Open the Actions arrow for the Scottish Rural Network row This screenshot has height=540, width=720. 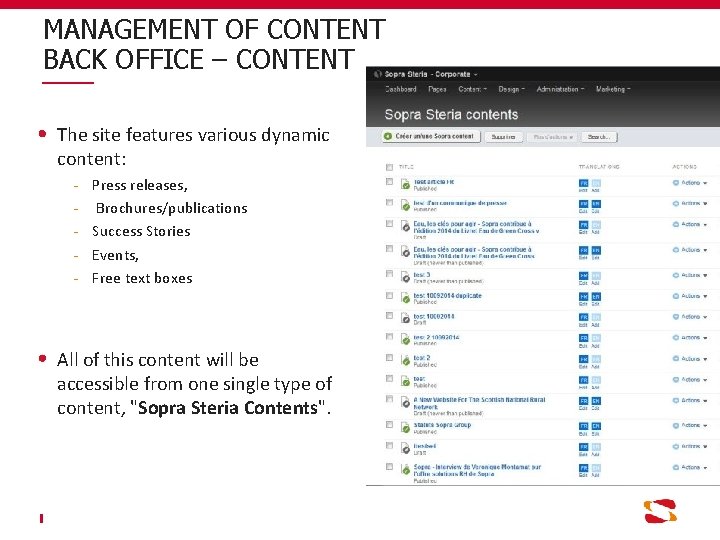705,401
